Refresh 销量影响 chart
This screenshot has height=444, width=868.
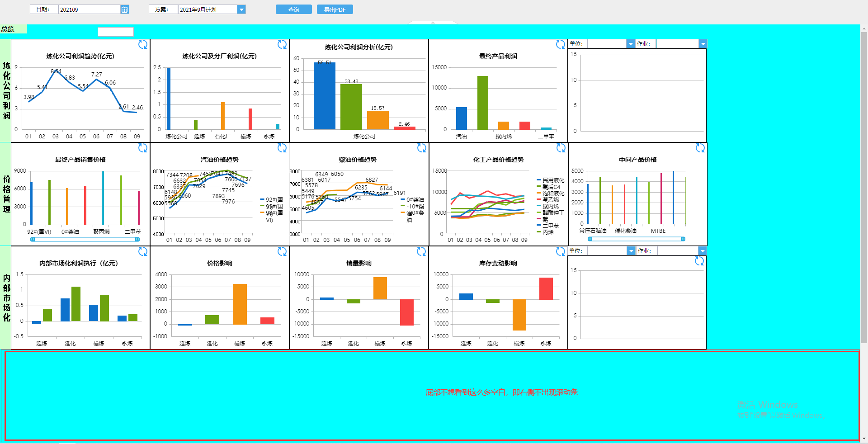coord(421,251)
